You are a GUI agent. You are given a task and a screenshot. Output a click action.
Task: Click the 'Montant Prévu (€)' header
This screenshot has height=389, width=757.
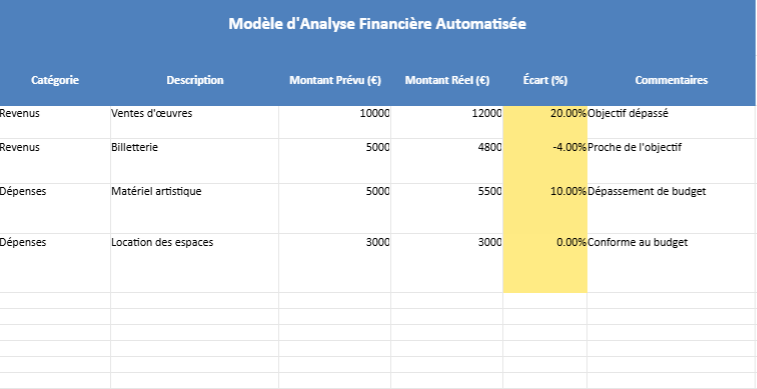pos(335,80)
